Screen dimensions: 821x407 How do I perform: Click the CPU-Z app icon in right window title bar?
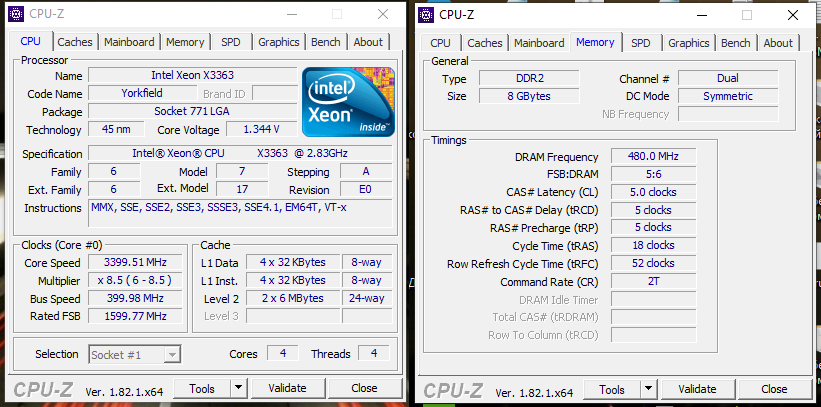(x=426, y=15)
